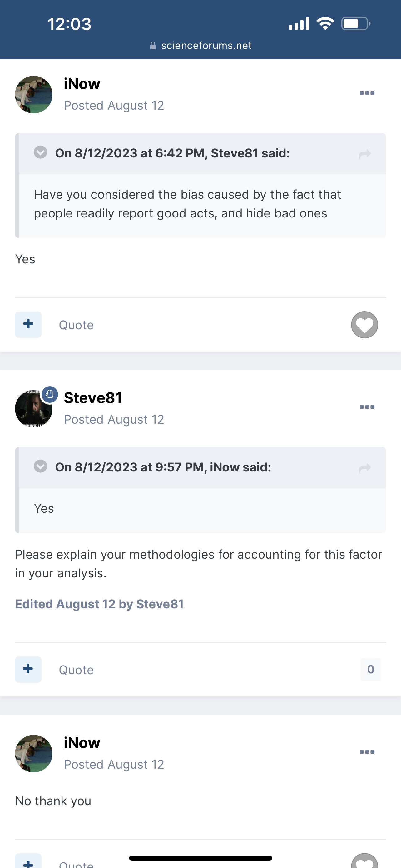Open Steve81's profile via username
This screenshot has width=401, height=868.
coord(93,398)
